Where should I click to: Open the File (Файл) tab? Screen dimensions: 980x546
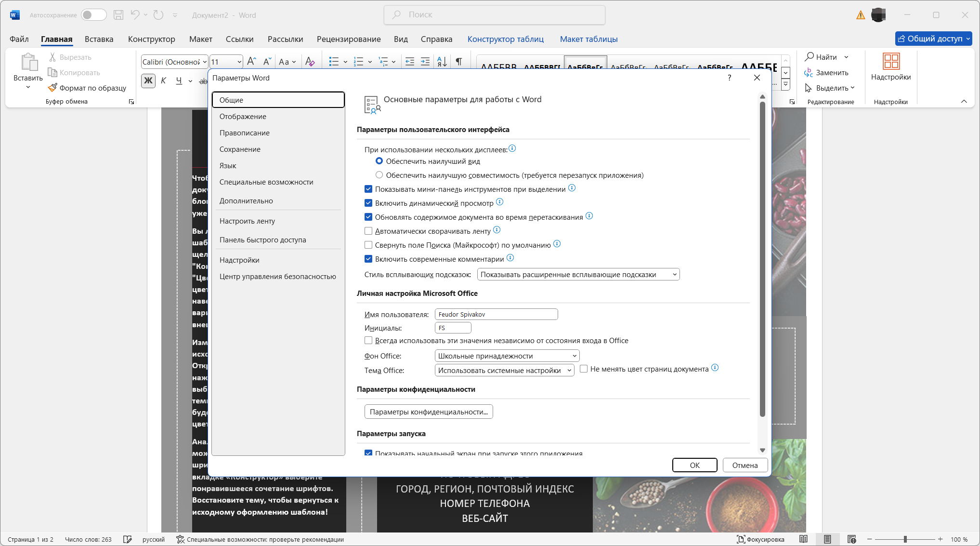tap(19, 39)
